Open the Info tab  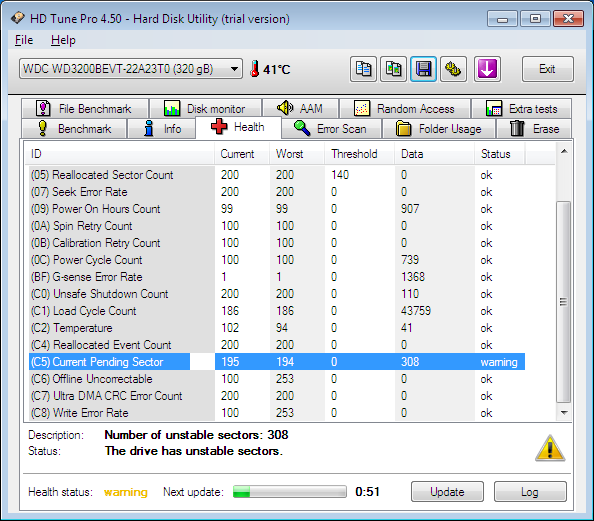162,129
